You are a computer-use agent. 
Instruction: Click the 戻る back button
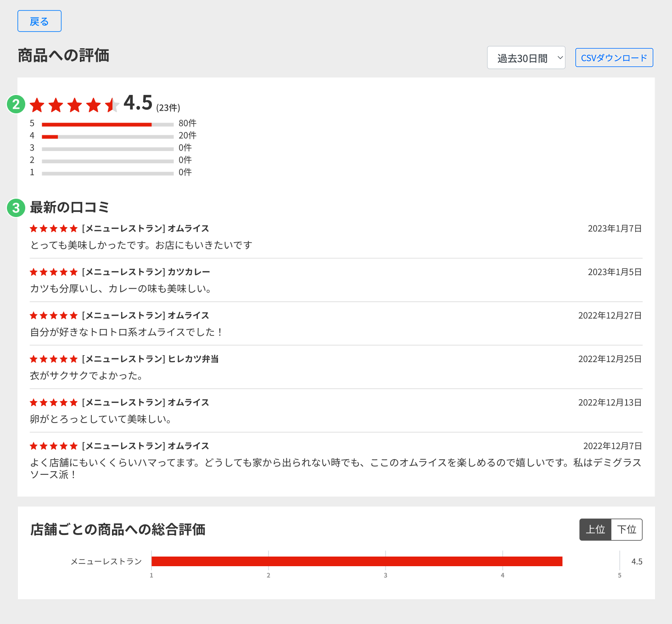(x=39, y=21)
